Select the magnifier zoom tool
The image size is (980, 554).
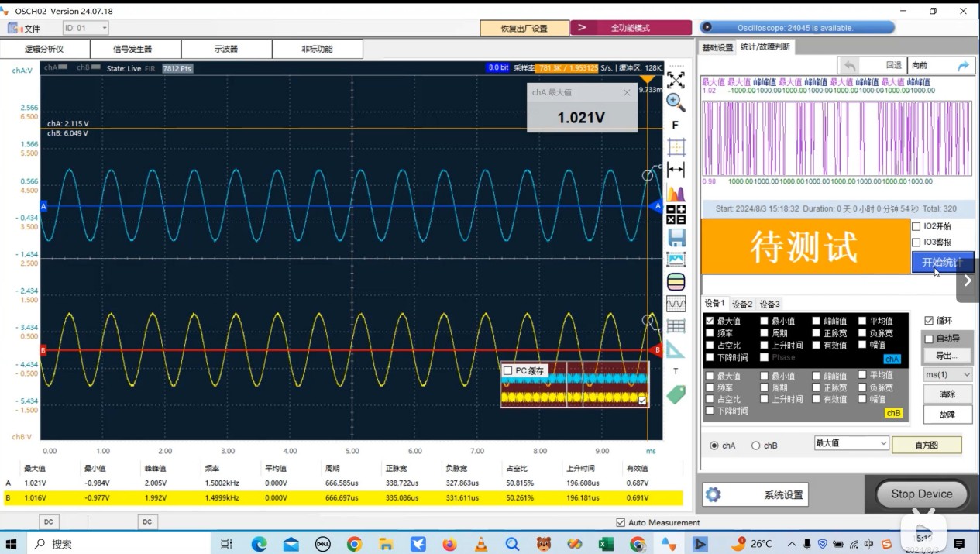pos(676,102)
